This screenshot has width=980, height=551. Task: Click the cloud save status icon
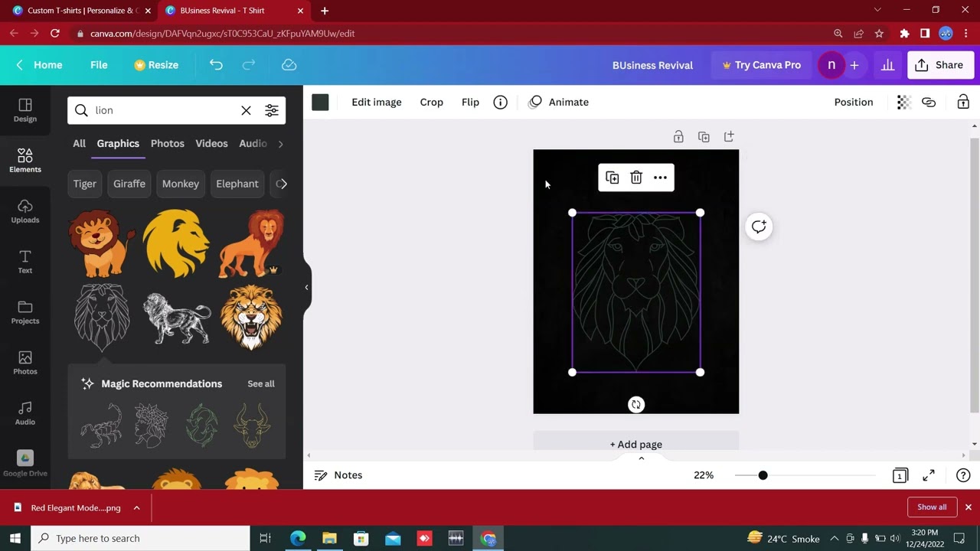pyautogui.click(x=289, y=65)
